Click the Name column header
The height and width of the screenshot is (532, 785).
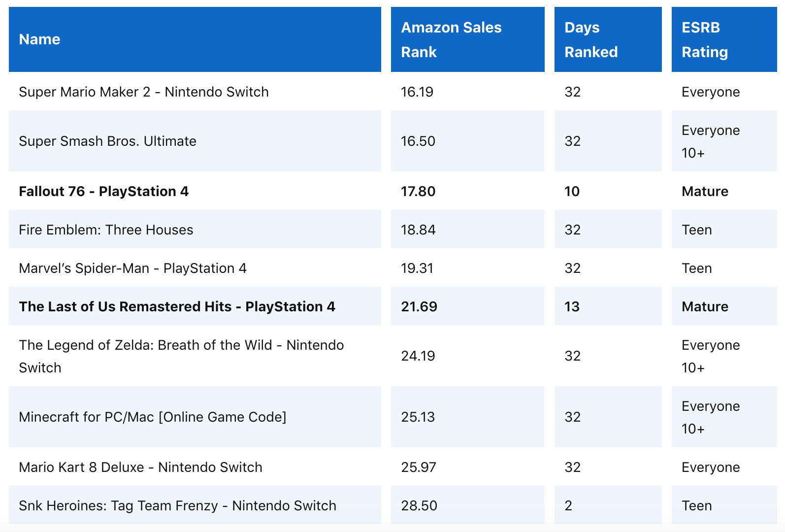pyautogui.click(x=39, y=39)
